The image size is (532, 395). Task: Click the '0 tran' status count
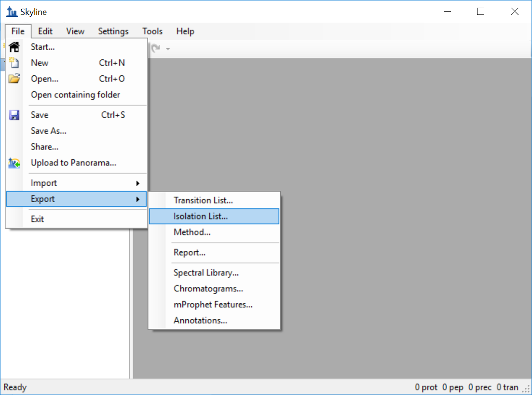pos(507,387)
